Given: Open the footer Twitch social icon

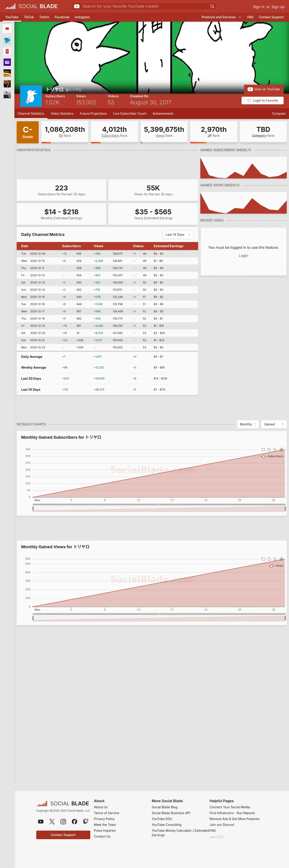Looking at the screenshot, I should 86,822.
